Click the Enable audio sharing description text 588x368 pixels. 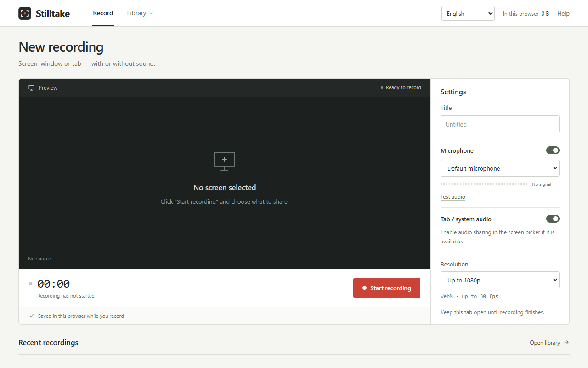coord(498,237)
